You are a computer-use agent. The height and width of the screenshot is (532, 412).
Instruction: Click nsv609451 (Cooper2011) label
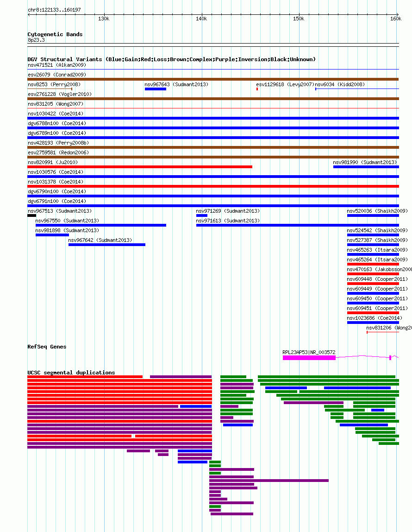tap(377, 309)
